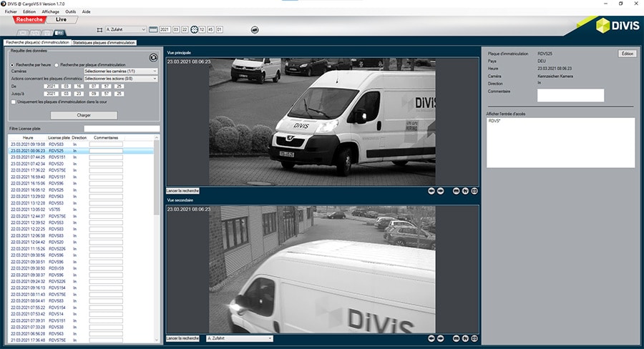Screen dimensions: 644x349
Task: Click comment field of row RDVS83 09:19:08
Action: (106, 144)
